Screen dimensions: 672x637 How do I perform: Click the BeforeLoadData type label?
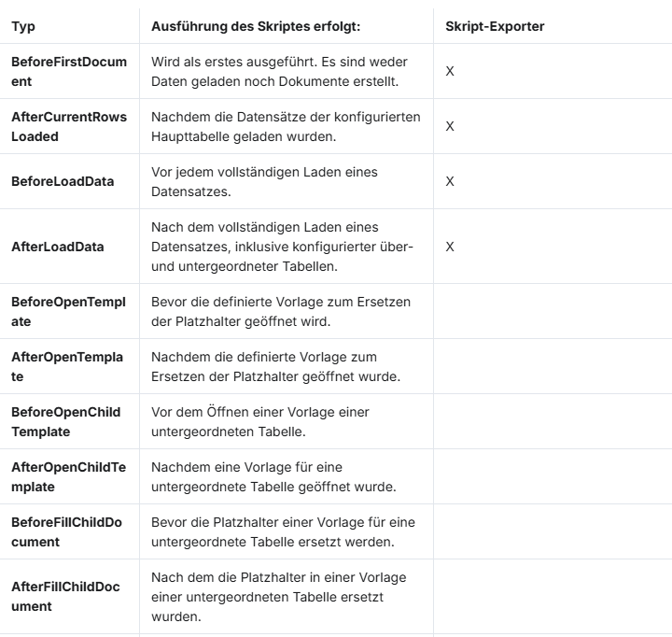[x=63, y=181]
